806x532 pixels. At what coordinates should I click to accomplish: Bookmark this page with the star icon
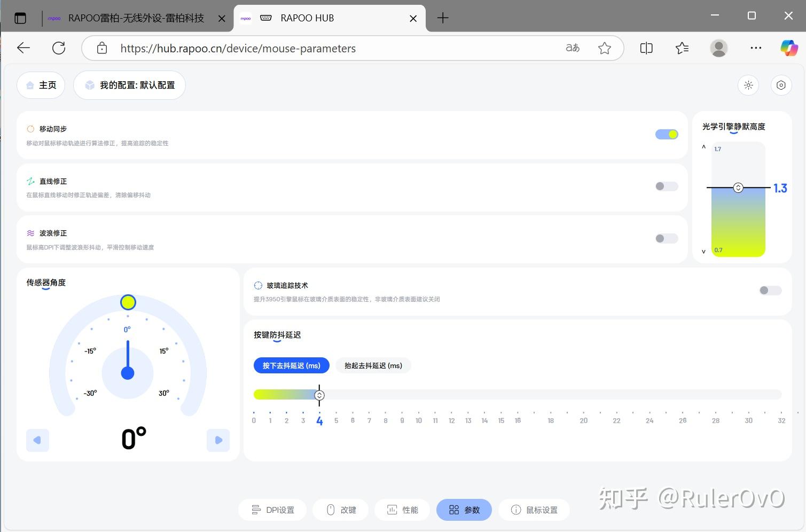click(x=605, y=48)
